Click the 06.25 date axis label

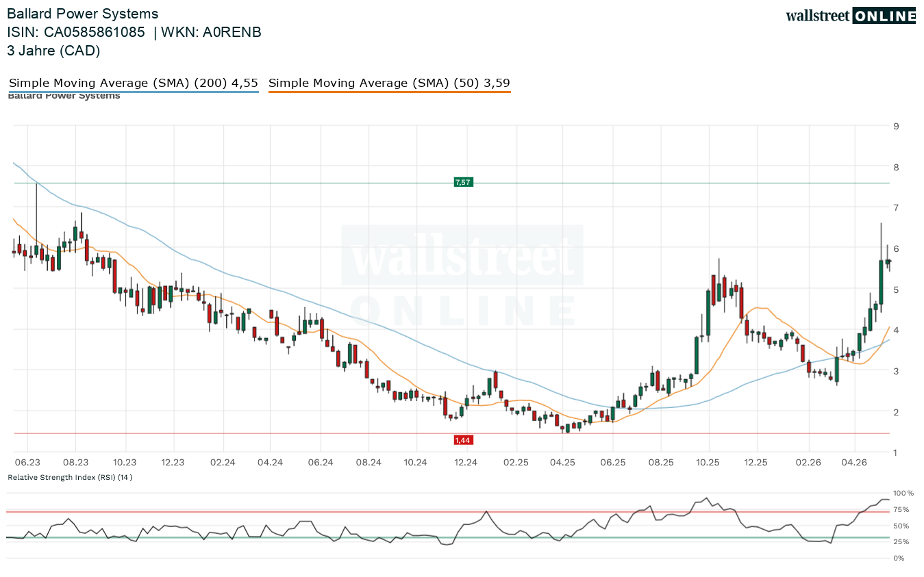pos(613,463)
